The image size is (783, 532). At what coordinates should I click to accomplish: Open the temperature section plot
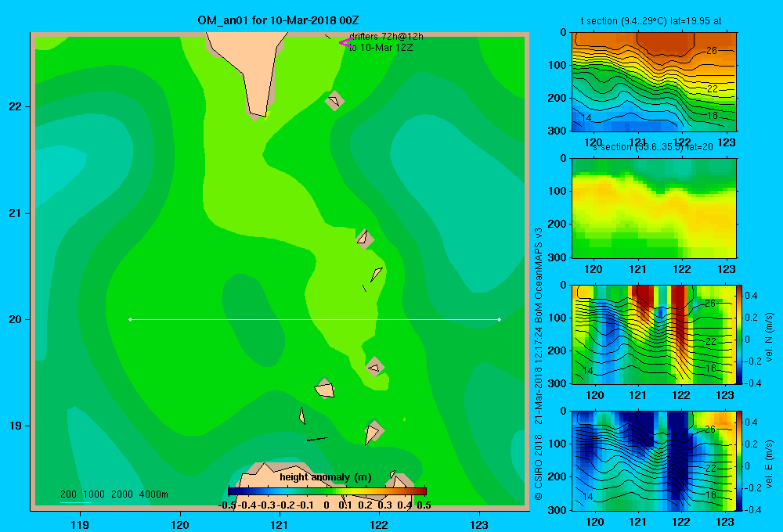pyautogui.click(x=654, y=82)
